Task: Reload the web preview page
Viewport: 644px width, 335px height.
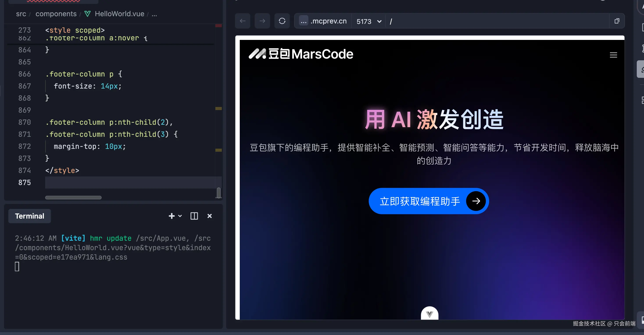Action: 282,21
